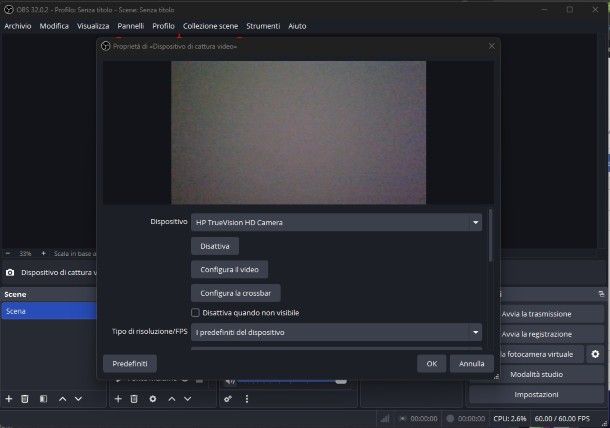Click Avvia la registrazione button
Screen dimensions: 610x428
[552, 334]
